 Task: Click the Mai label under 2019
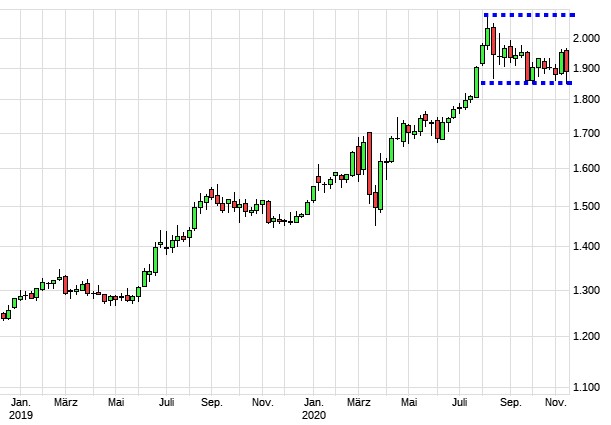click(x=116, y=402)
